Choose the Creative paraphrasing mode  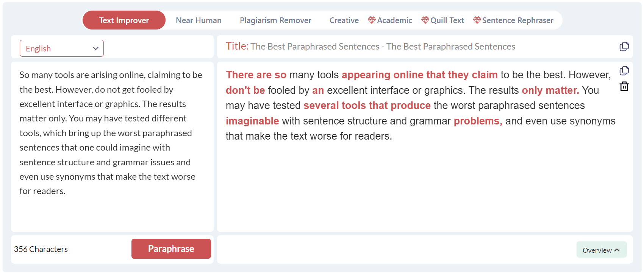tap(344, 20)
